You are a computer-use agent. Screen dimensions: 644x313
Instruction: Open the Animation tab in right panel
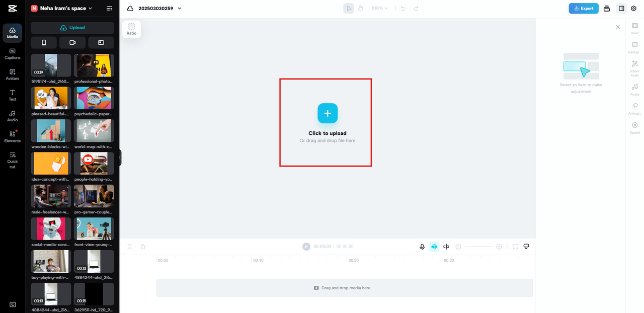pyautogui.click(x=635, y=109)
